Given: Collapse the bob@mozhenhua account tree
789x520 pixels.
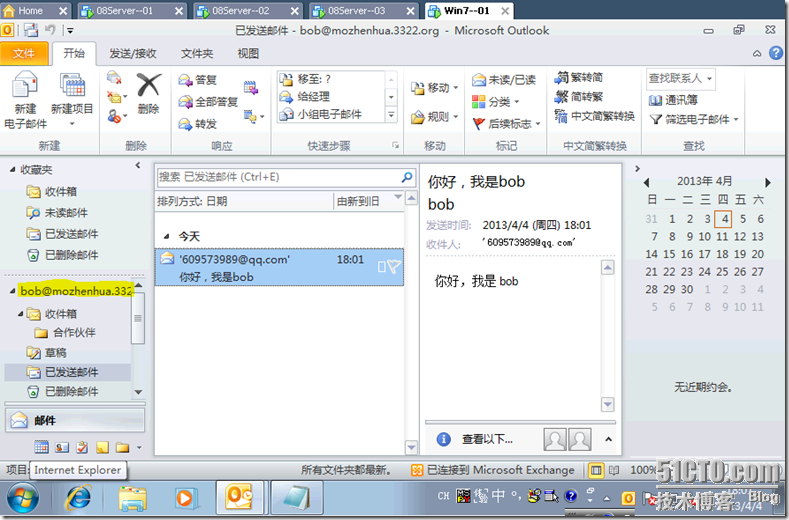Looking at the screenshot, I should (13, 290).
